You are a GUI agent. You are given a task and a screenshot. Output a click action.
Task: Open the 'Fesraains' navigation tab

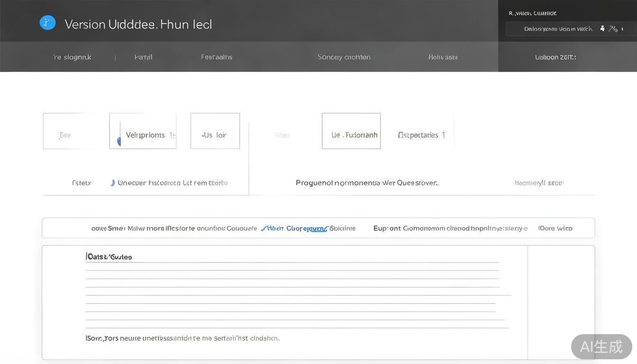click(x=217, y=57)
